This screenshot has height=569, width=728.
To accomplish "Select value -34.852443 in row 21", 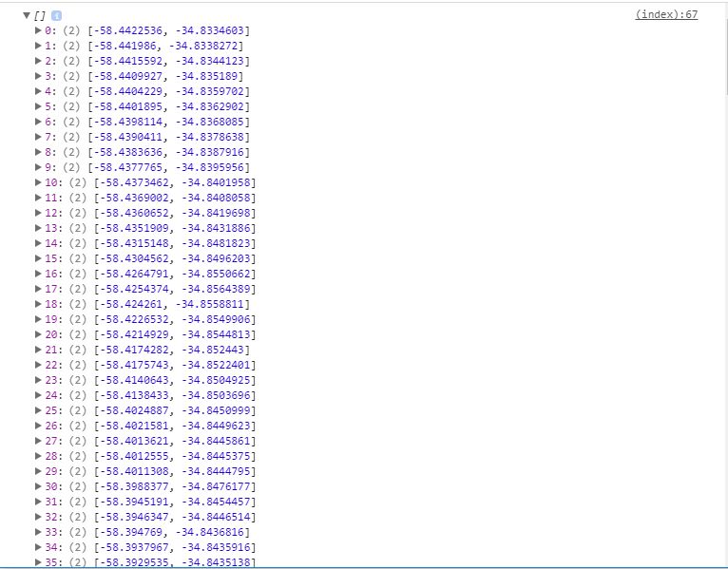I will [213, 350].
